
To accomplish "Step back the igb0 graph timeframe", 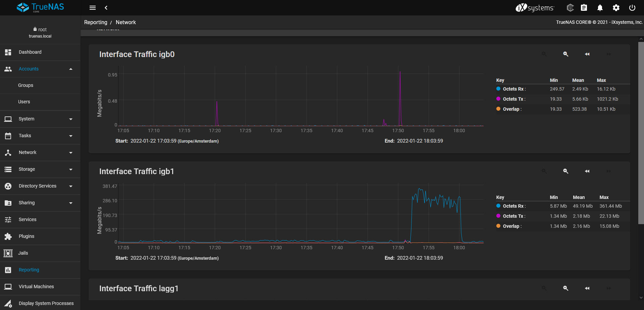I will tap(587, 54).
